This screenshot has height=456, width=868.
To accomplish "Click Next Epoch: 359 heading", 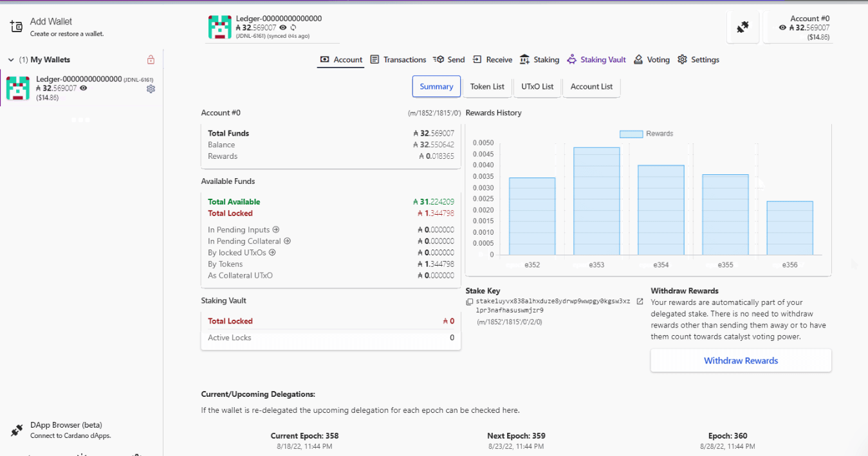I will [516, 435].
